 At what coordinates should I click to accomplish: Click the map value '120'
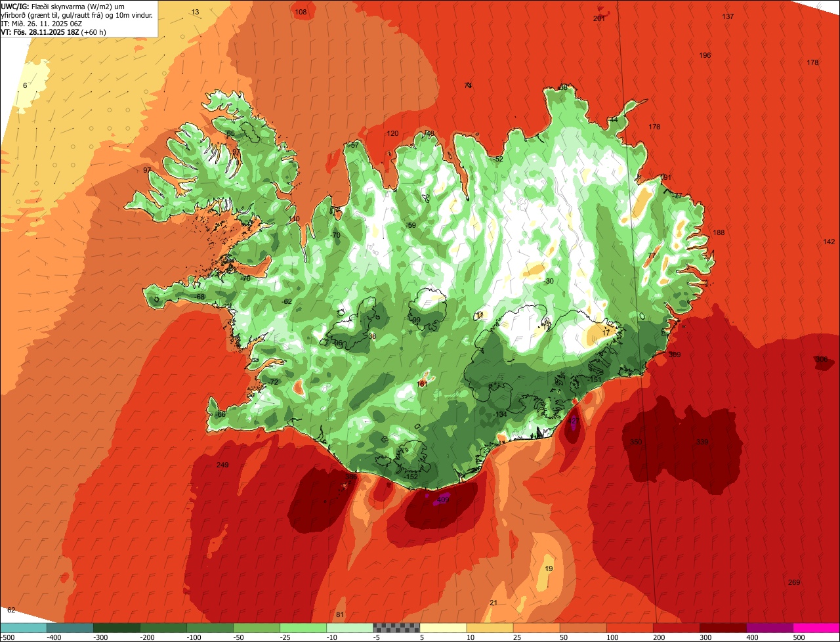(x=392, y=134)
